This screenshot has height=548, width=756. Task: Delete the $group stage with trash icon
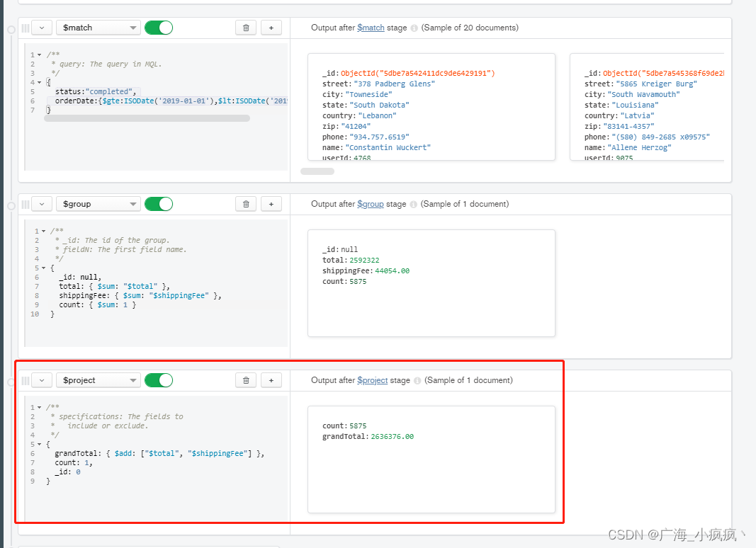pyautogui.click(x=246, y=205)
